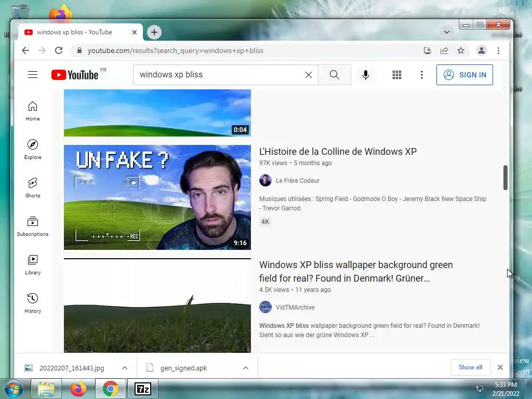Open the Denmark green field video thumbnail
This screenshot has height=399, width=532.
tap(157, 305)
